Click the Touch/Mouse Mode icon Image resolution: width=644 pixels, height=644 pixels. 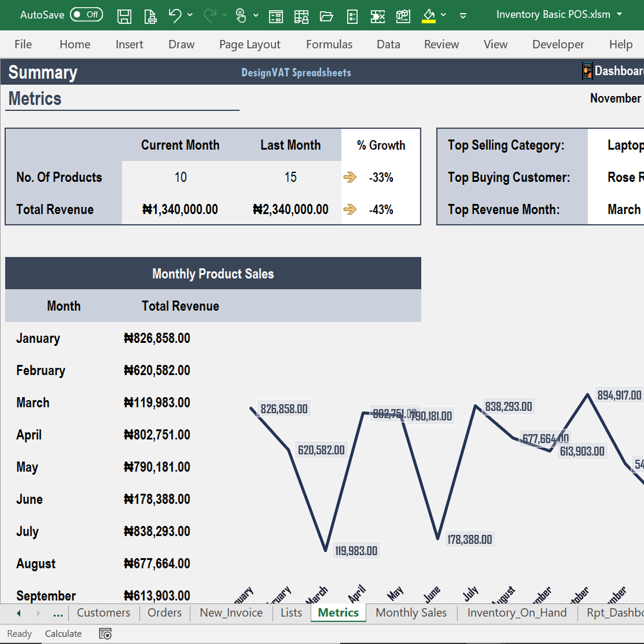241,16
